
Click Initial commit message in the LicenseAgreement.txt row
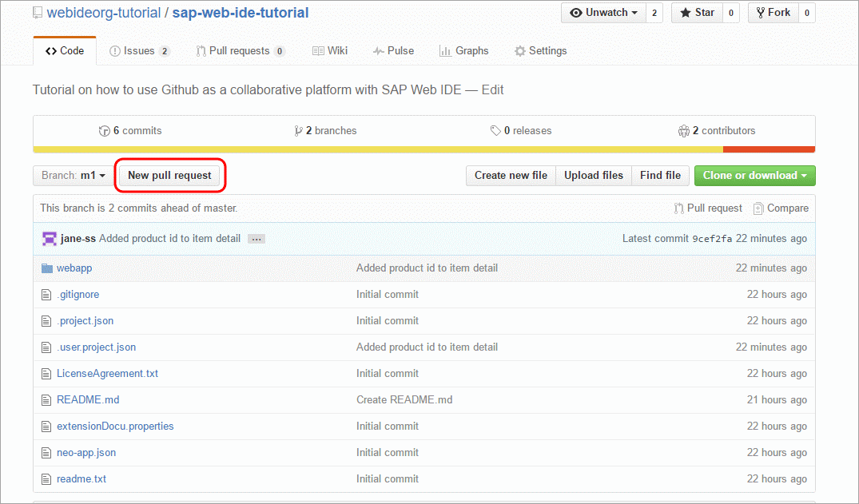(388, 374)
